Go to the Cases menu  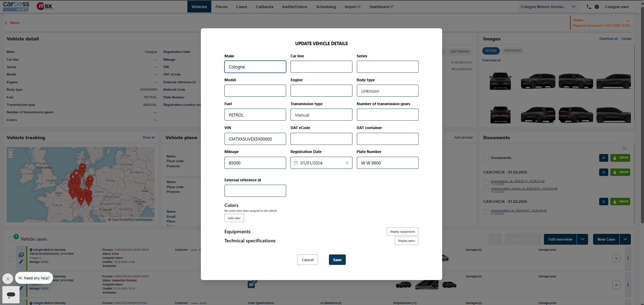241,7
